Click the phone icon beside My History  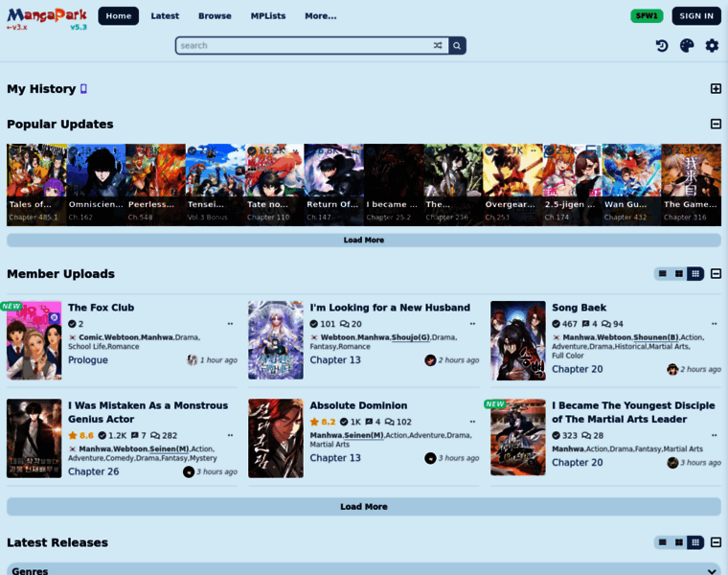click(83, 89)
